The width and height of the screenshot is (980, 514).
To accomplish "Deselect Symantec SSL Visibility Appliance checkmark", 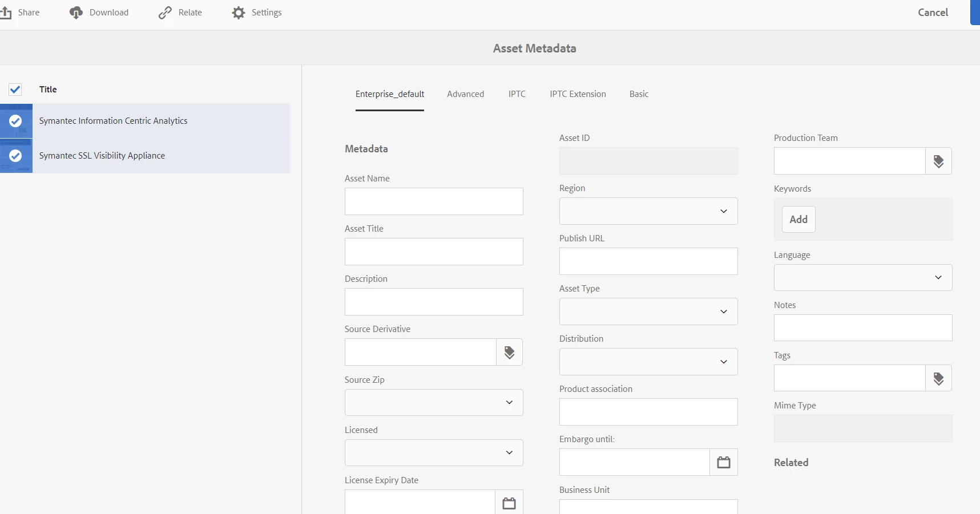I will point(16,156).
